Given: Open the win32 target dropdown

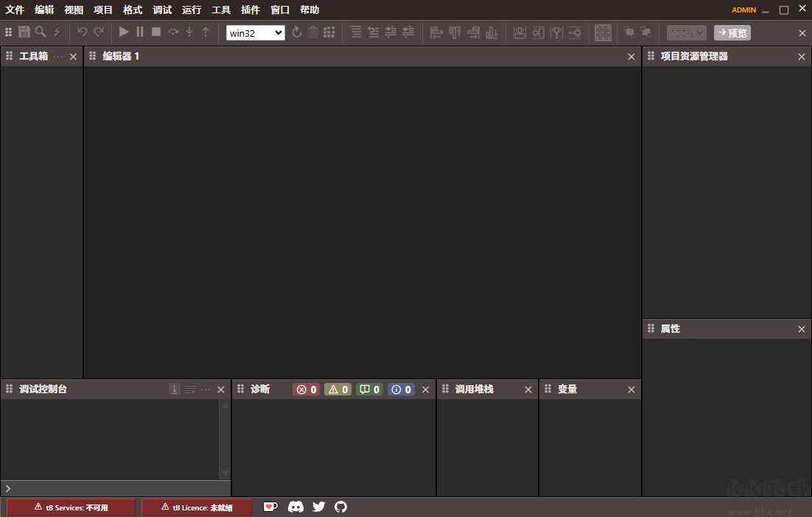Looking at the screenshot, I should (255, 32).
